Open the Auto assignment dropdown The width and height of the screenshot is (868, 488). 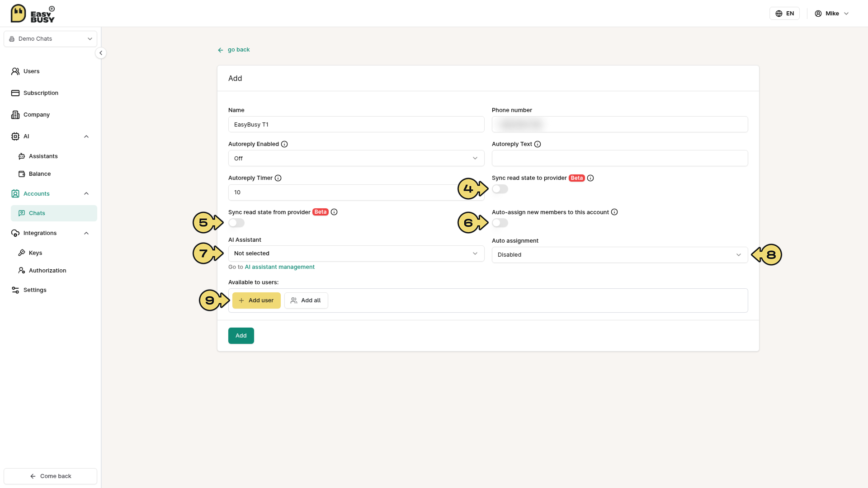620,255
